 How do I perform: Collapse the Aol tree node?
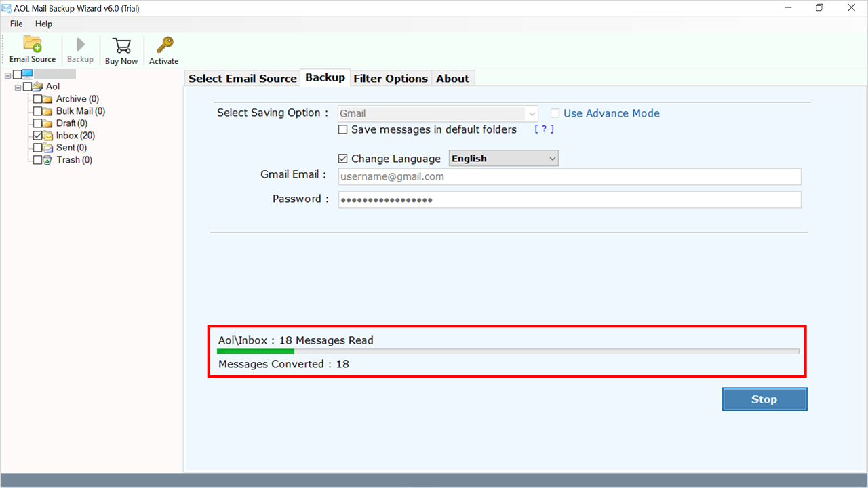pyautogui.click(x=18, y=87)
